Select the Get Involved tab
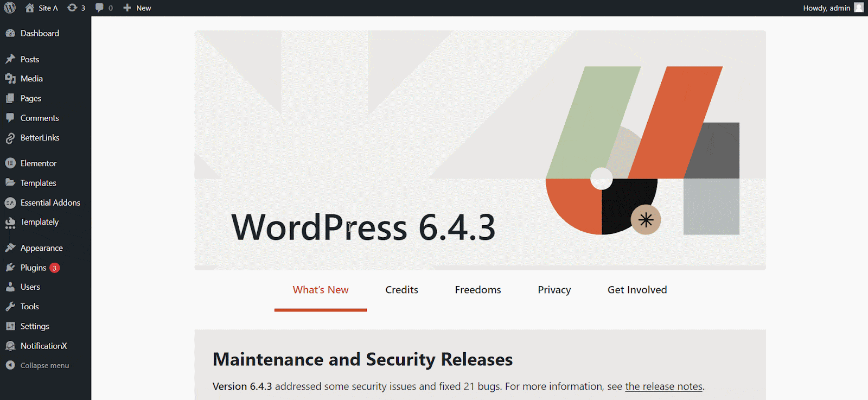The image size is (868, 400). pos(637,290)
